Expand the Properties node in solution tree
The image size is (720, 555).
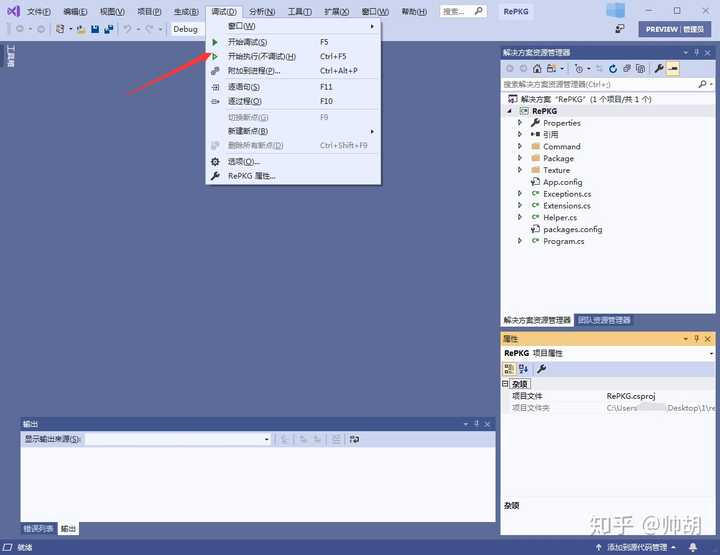click(x=520, y=123)
